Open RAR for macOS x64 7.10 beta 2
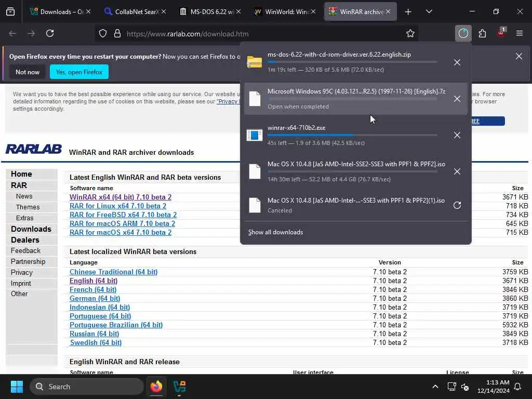 pyautogui.click(x=121, y=232)
